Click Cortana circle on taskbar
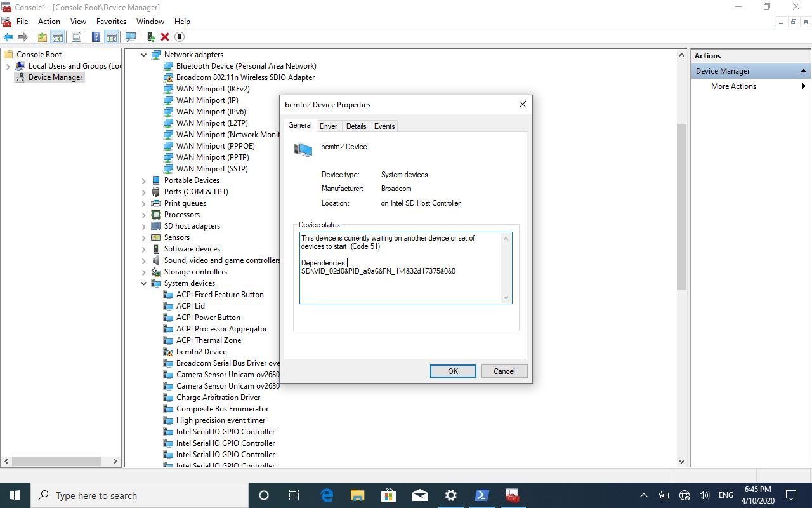This screenshot has width=812, height=508. tap(264, 495)
